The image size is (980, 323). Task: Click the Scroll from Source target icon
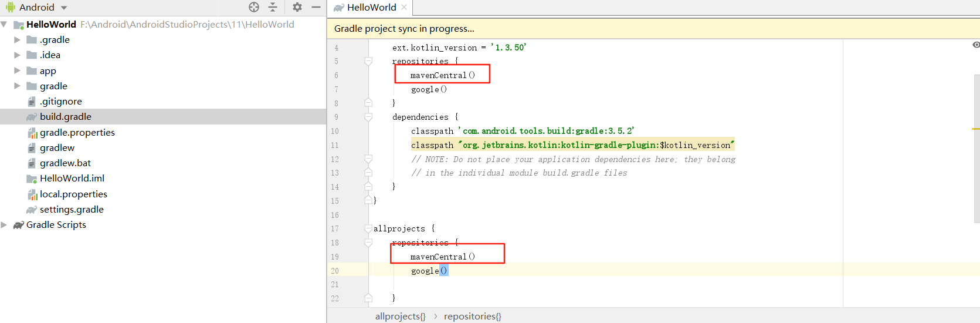[254, 7]
